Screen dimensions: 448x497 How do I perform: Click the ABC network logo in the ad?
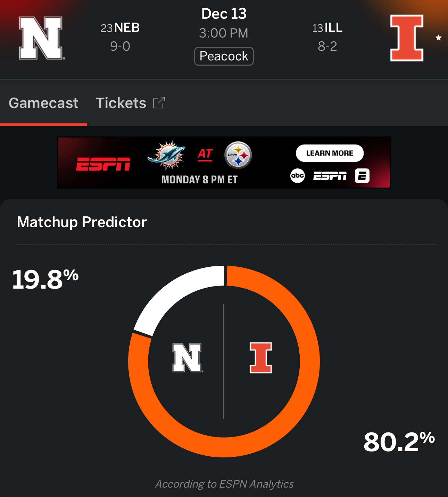point(298,176)
